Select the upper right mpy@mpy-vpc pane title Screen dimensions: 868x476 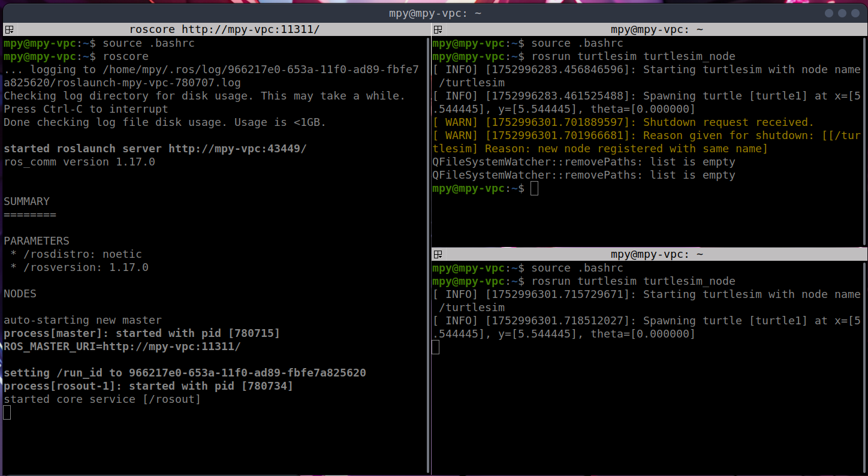(656, 29)
